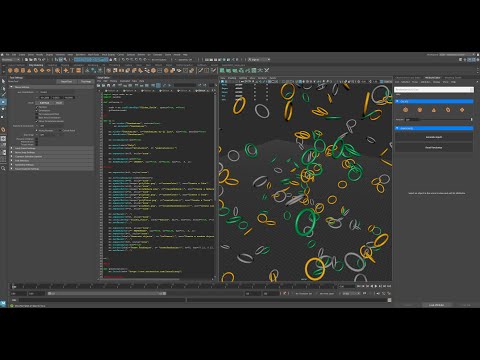
Task: Open the Shading menu in viewport panel
Action: (232, 78)
